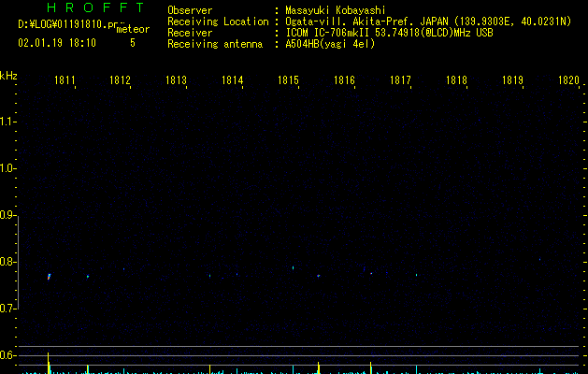Viewport: 588px width, 374px height.
Task: Select the meteor count value 5
Action: tap(133, 43)
